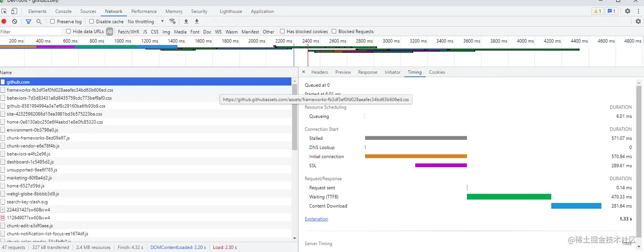This screenshot has width=644, height=252.
Task: Open the Lighthouse panel tab
Action: click(x=231, y=11)
